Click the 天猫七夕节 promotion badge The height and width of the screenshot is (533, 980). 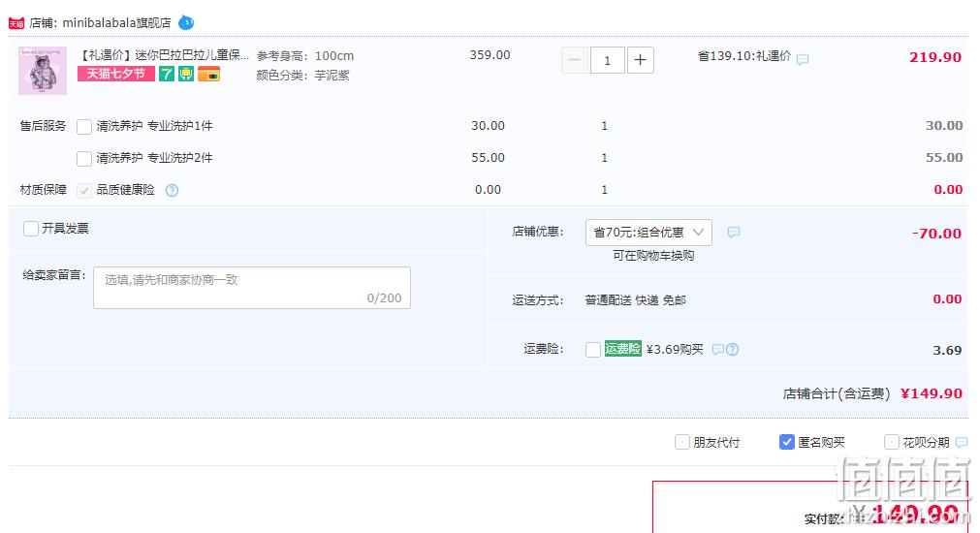click(115, 74)
